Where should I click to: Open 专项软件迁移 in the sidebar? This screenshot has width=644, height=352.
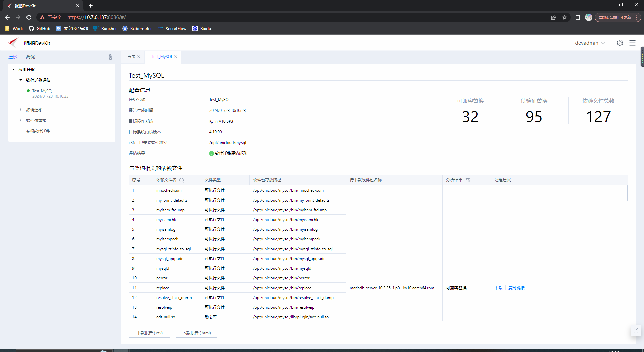pyautogui.click(x=38, y=131)
